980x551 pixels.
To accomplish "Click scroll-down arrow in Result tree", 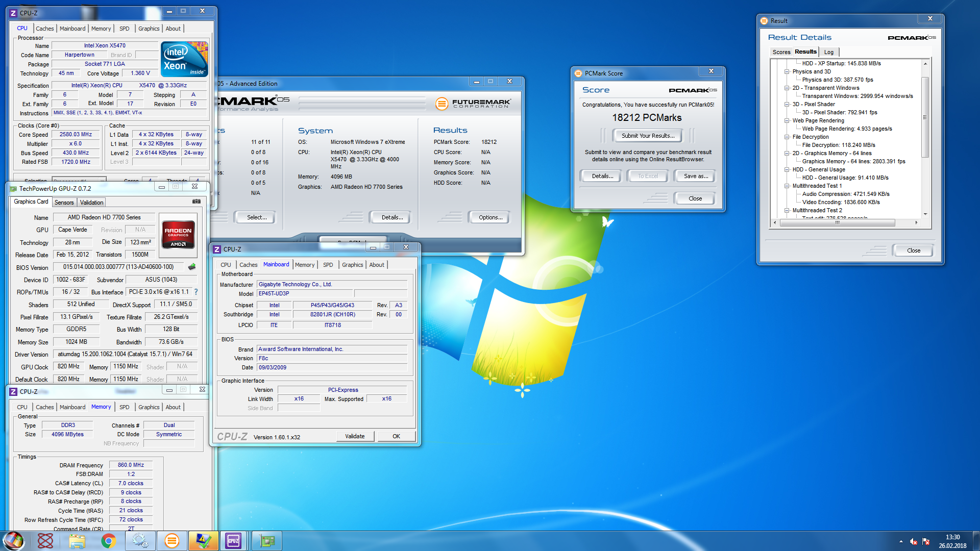I will 925,214.
